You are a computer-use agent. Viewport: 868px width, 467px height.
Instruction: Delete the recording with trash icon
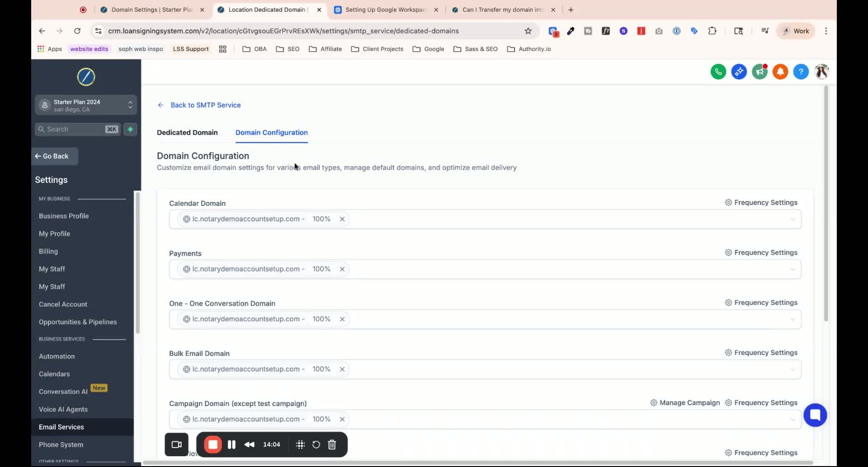332,444
